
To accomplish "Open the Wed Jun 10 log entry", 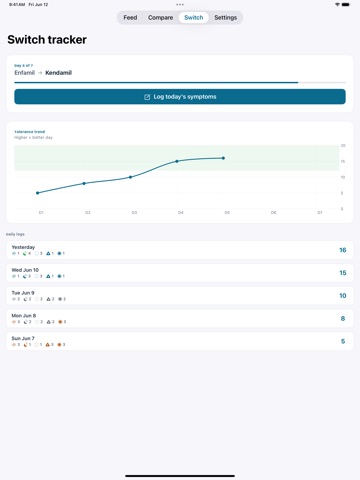I will (180, 273).
